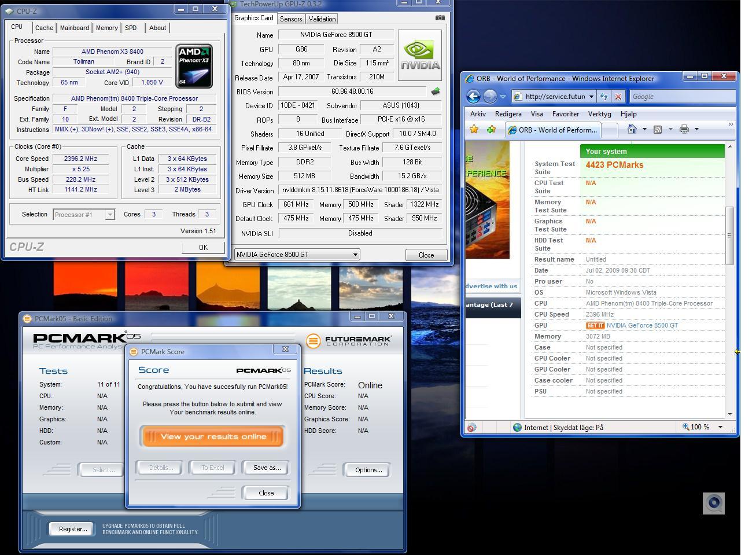The width and height of the screenshot is (756, 555).
Task: Close the PCMark Score dialog with X
Action: (285, 349)
